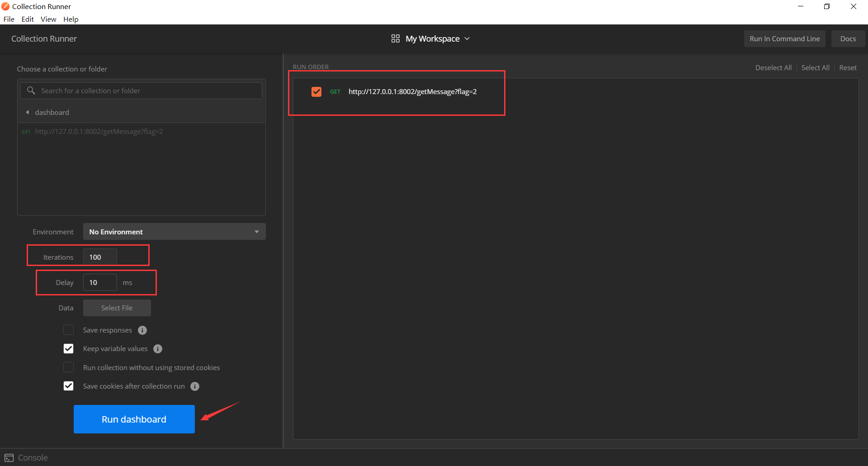Click the Reset link
This screenshot has width=868, height=466.
point(848,67)
